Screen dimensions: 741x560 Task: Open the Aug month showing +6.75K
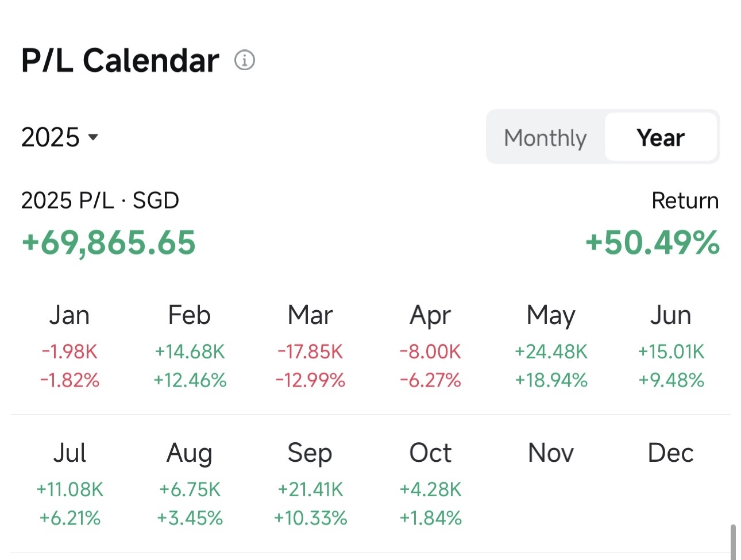tap(190, 484)
